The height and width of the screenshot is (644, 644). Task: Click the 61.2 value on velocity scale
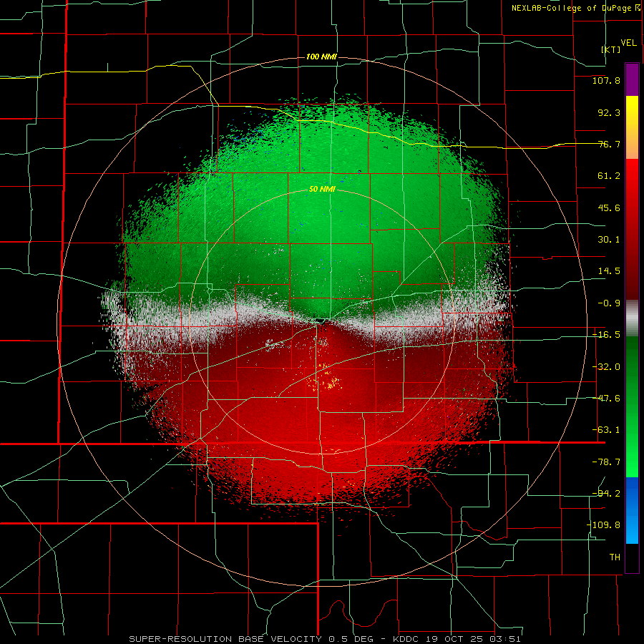point(609,176)
